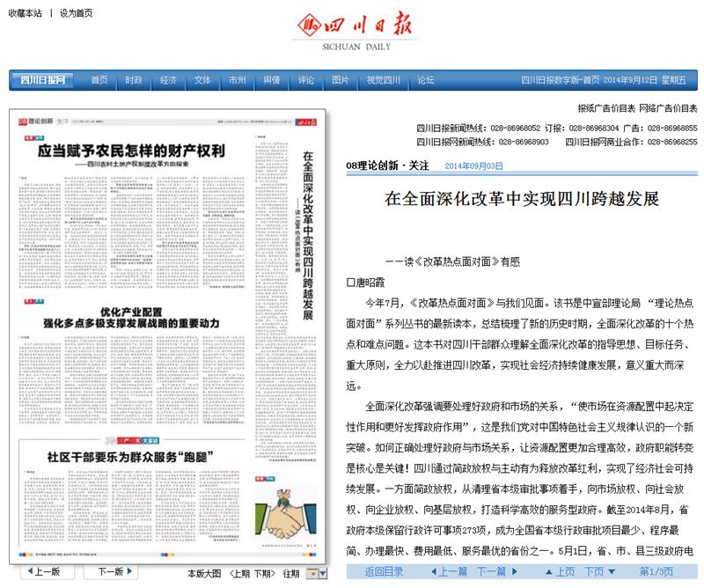Go to next page 下一版
The image size is (704, 588).
(110, 572)
